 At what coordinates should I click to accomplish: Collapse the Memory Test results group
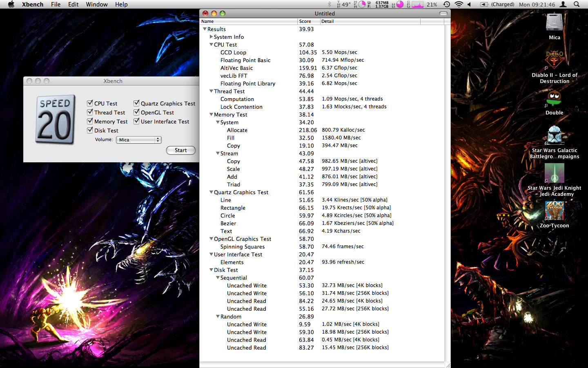pos(211,114)
